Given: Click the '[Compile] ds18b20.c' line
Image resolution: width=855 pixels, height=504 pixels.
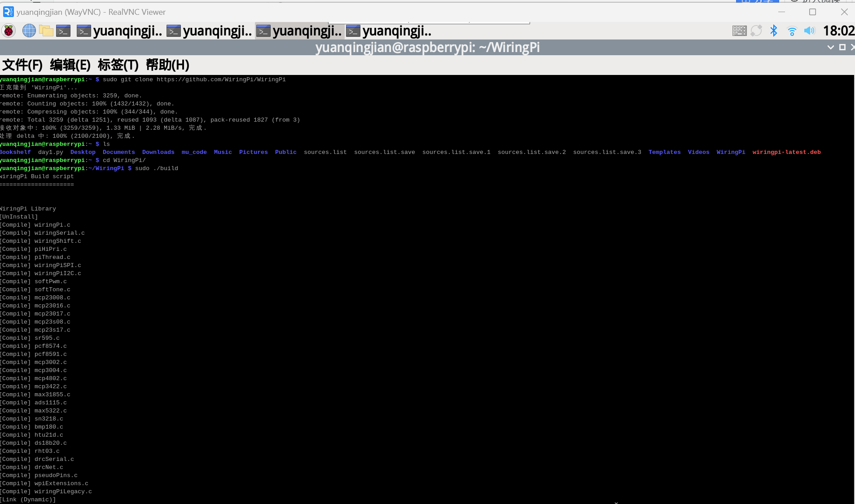Looking at the screenshot, I should point(33,443).
